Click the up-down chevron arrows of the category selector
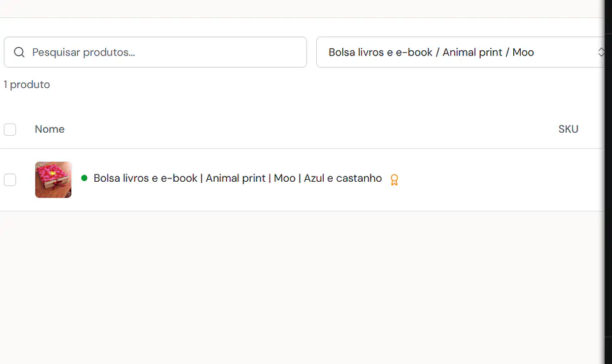Viewport: 612px width, 364px height. click(x=601, y=52)
